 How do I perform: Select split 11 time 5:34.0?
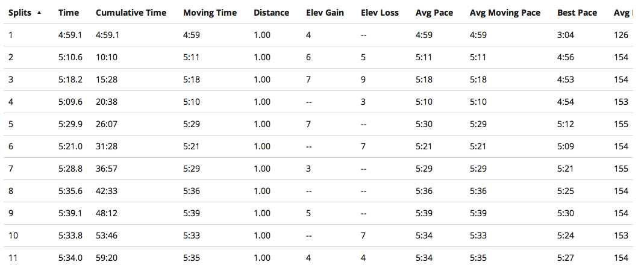(70, 258)
